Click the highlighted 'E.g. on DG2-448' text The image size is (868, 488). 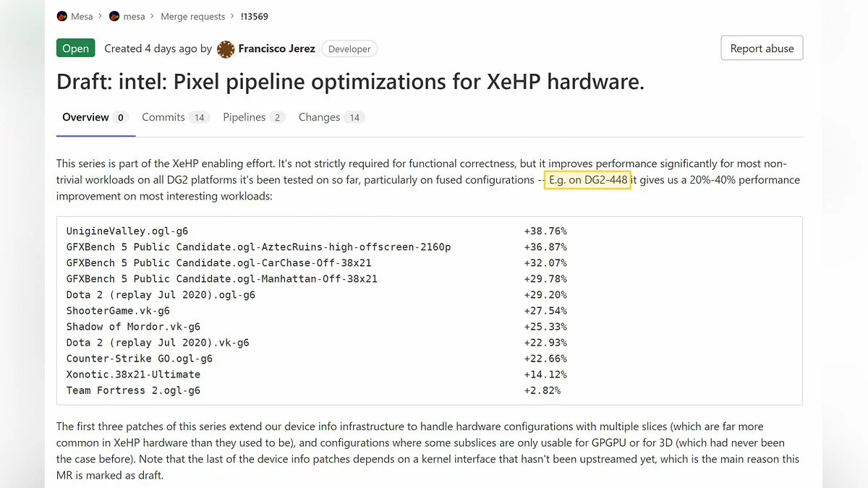[x=587, y=180]
